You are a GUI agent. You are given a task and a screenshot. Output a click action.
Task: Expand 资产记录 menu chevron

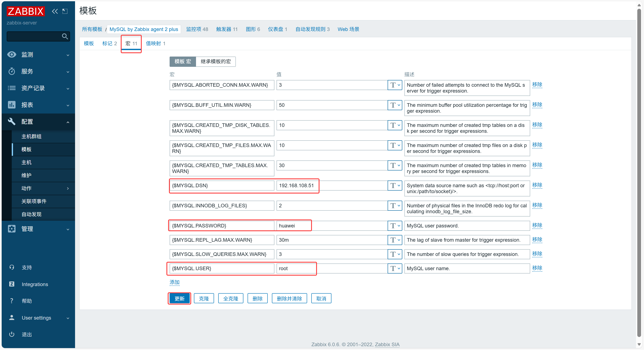pyautogui.click(x=68, y=88)
